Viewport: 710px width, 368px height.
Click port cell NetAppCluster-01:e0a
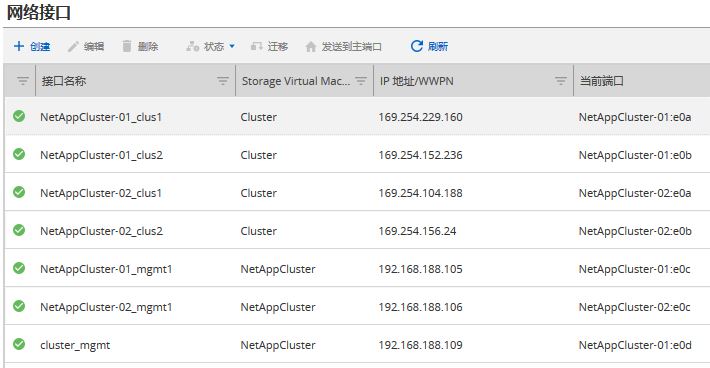click(x=635, y=117)
